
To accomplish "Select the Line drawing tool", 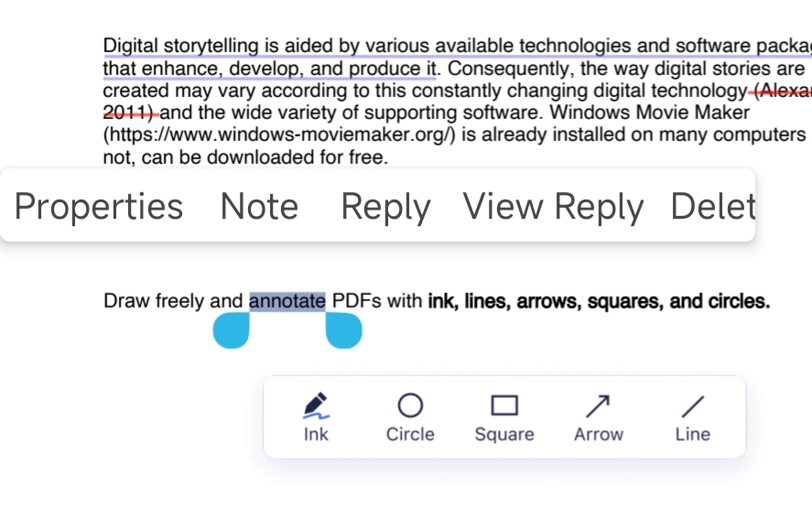I will pyautogui.click(x=693, y=417).
